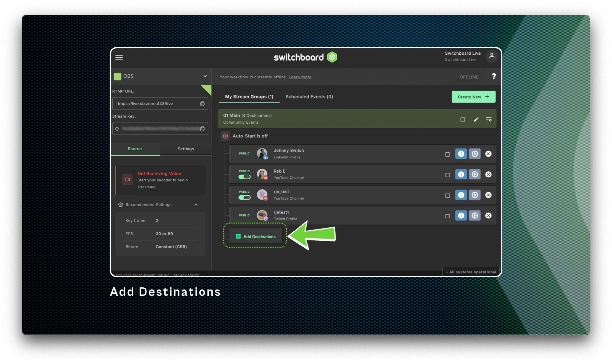This screenshot has width=612, height=364.
Task: Copy the RTMP URL to clipboard
Action: (202, 104)
